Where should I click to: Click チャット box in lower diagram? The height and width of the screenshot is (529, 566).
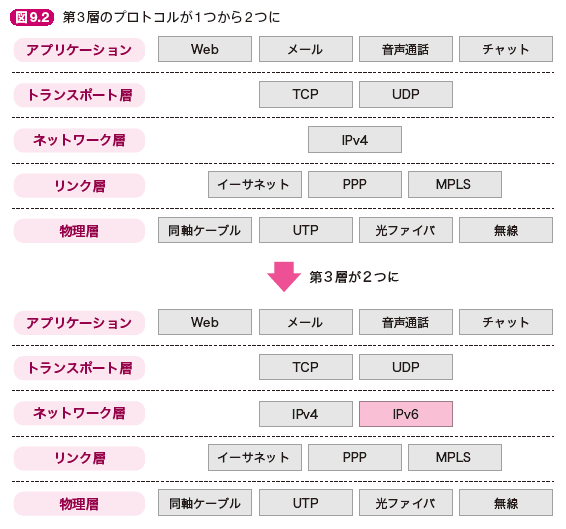coord(506,322)
